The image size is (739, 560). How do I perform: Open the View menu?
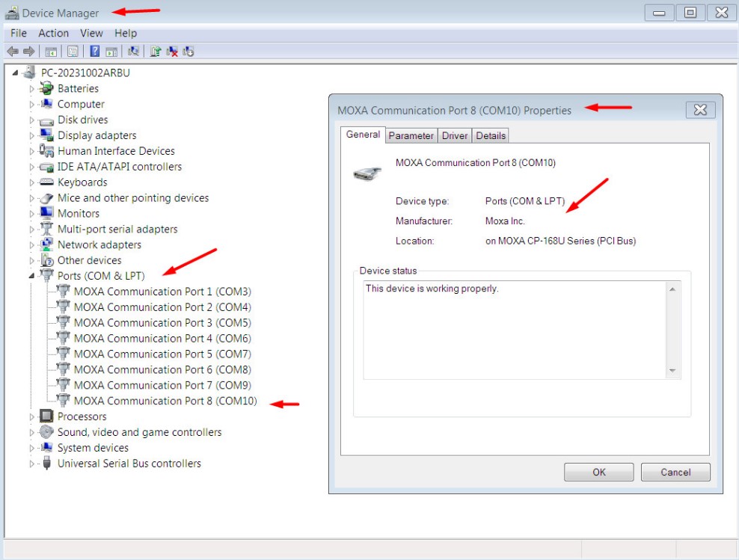click(x=91, y=33)
